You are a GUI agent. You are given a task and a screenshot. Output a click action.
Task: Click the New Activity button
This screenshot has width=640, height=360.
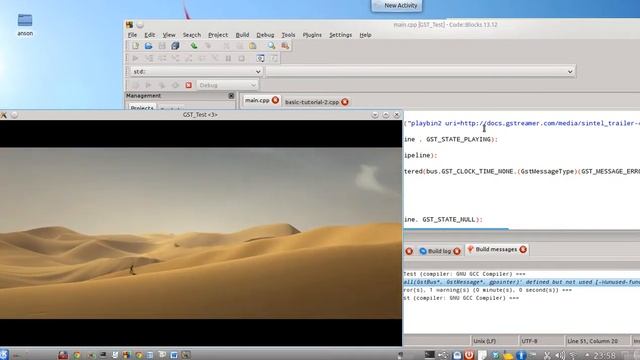click(x=397, y=5)
